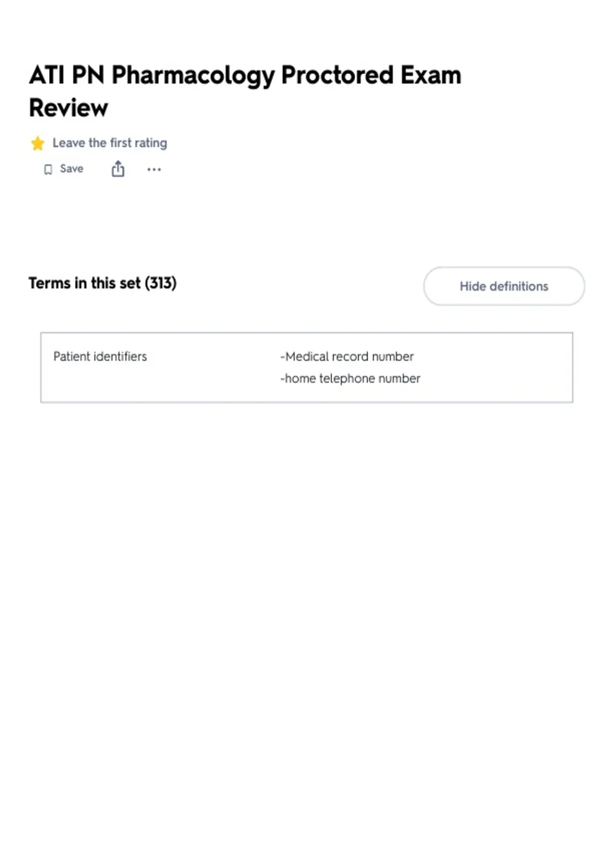Click the word rating next to star
Viewport: 613px width, 868px height.
(151, 143)
